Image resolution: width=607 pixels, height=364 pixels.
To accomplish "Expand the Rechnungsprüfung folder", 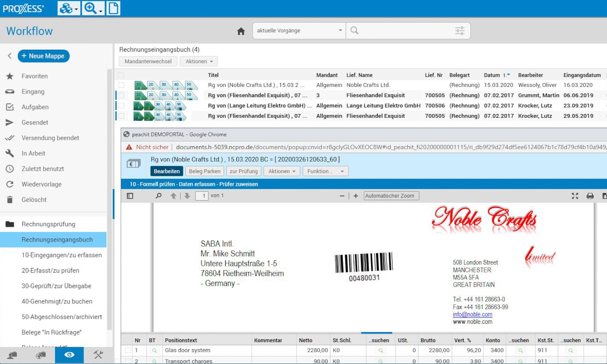I will (x=48, y=224).
